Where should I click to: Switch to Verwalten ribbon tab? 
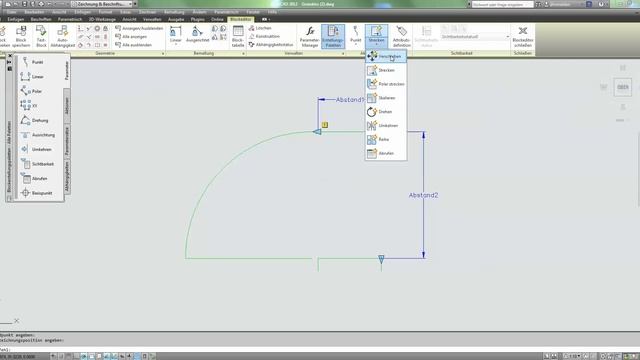pos(152,19)
